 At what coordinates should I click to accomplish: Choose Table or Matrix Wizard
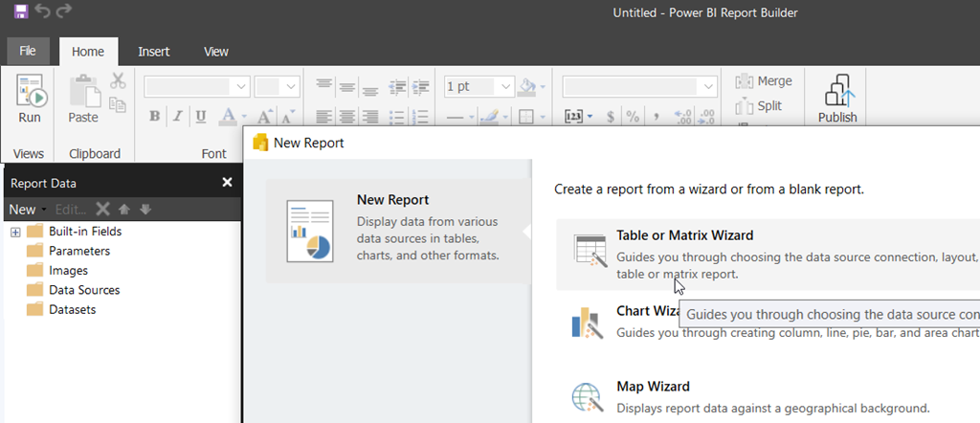pos(768,254)
